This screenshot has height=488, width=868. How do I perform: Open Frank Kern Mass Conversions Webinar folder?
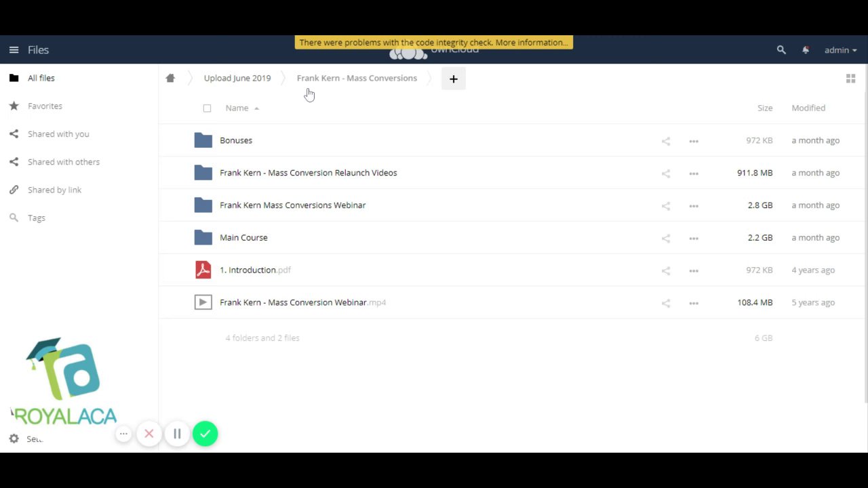tap(293, 205)
